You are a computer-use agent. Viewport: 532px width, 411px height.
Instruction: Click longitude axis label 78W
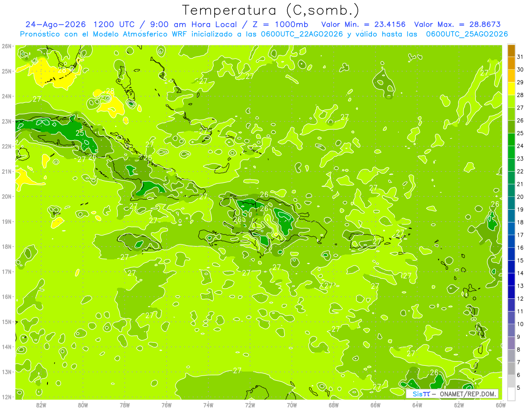(125, 405)
